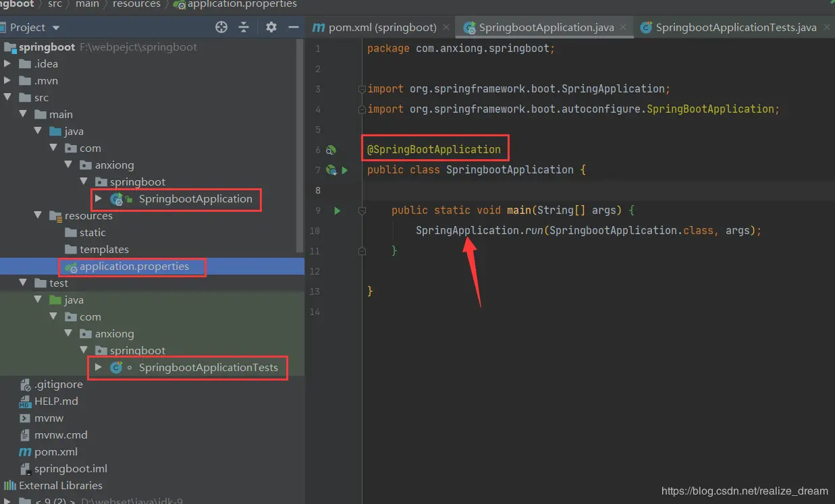Select the static folder
The height and width of the screenshot is (504, 835).
tap(92, 233)
